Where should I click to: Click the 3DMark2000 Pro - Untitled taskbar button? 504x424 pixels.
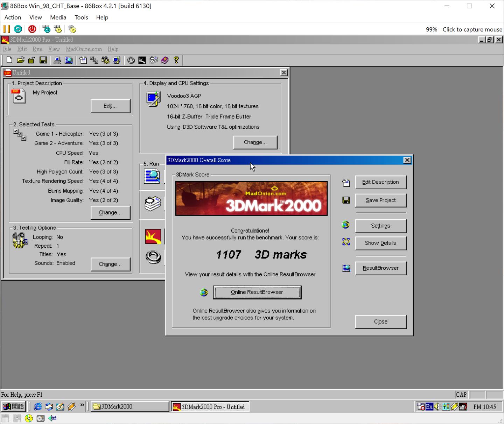pos(210,407)
